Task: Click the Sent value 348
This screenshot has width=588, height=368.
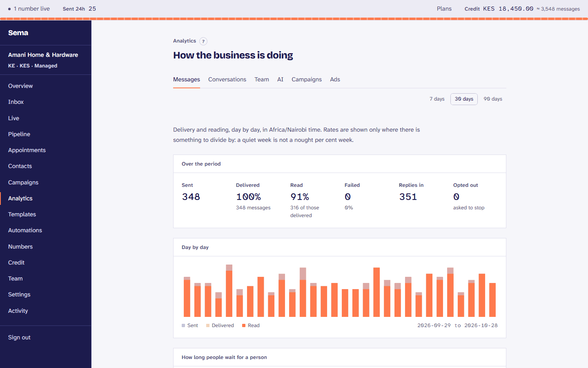Action: point(191,197)
